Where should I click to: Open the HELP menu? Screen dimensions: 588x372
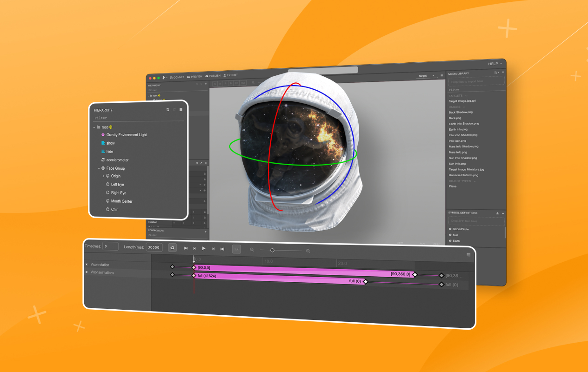495,64
